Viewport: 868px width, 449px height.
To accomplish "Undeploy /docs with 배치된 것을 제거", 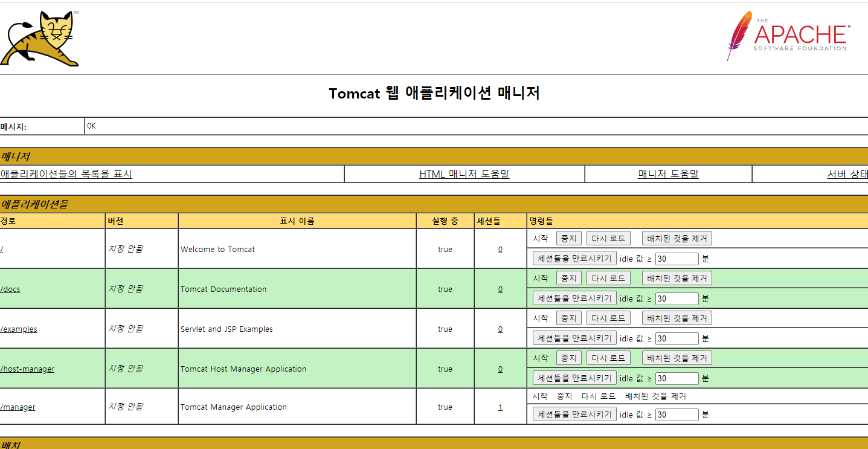I will [677, 278].
